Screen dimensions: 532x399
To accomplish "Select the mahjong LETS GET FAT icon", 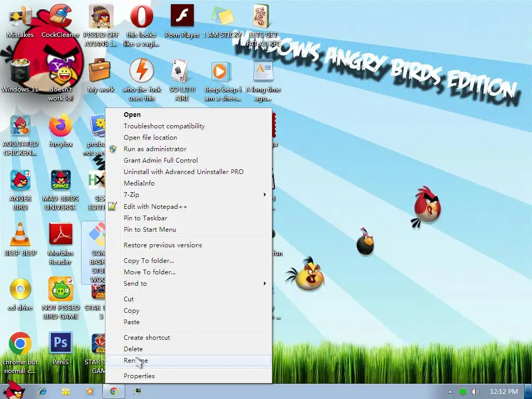I will (261, 16).
